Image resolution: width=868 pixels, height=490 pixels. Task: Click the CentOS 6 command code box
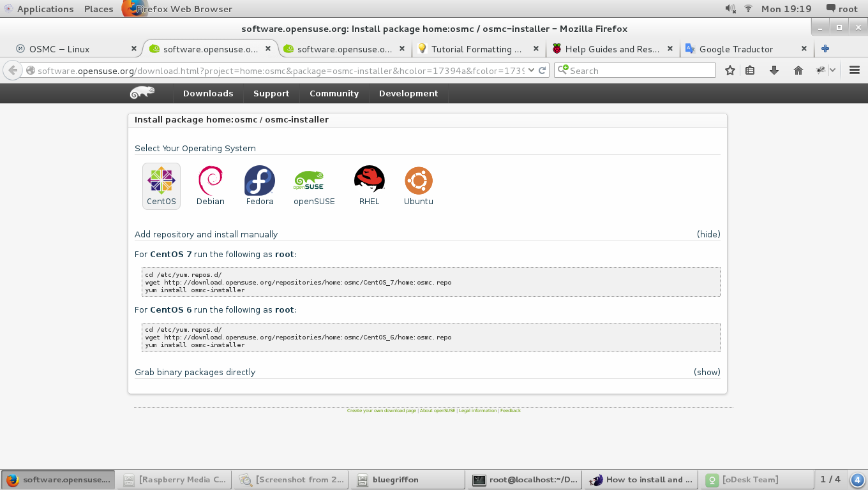431,337
